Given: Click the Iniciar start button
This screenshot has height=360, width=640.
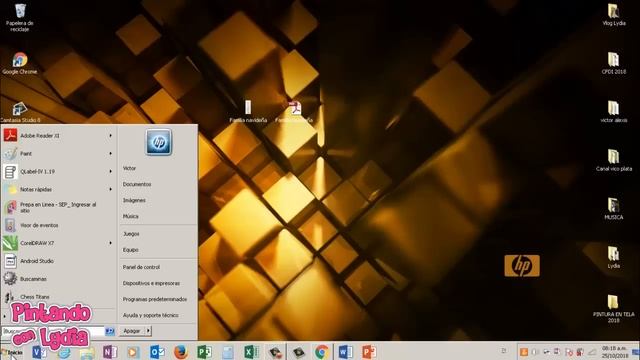Looking at the screenshot, I should click(11, 353).
